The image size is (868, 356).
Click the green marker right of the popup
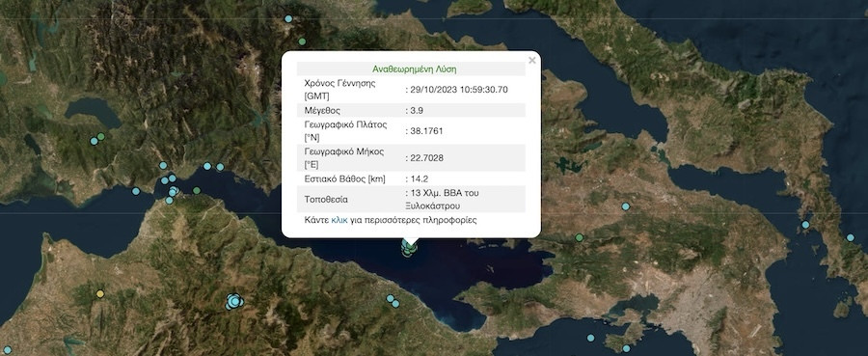(579, 237)
